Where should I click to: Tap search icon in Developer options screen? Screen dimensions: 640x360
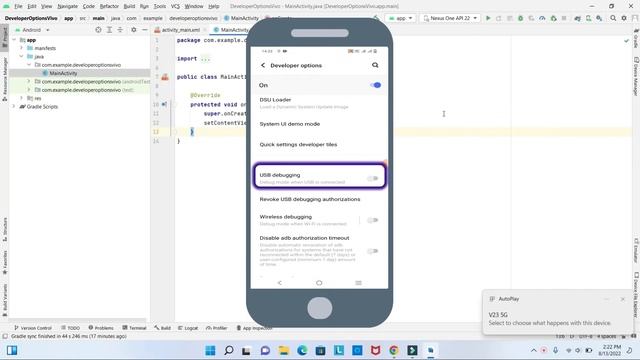click(x=375, y=65)
